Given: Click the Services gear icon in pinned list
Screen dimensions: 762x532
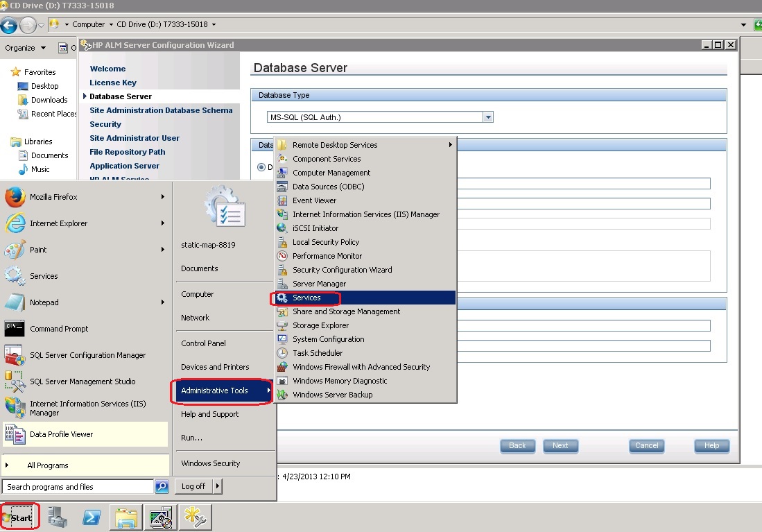Looking at the screenshot, I should pyautogui.click(x=15, y=276).
